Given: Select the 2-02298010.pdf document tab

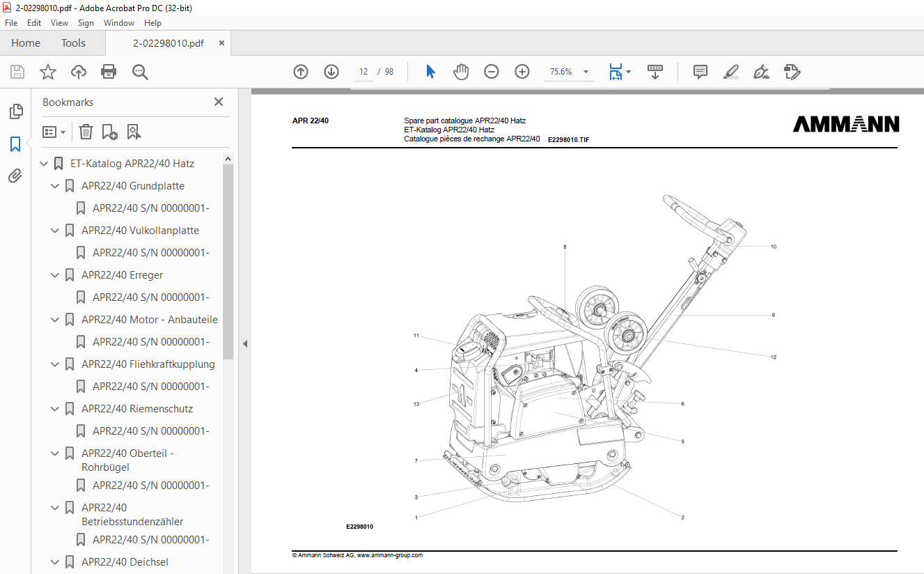Looking at the screenshot, I should coord(169,43).
